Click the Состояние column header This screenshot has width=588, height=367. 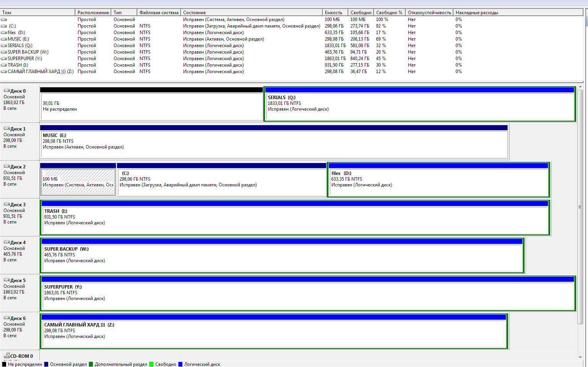[252, 13]
